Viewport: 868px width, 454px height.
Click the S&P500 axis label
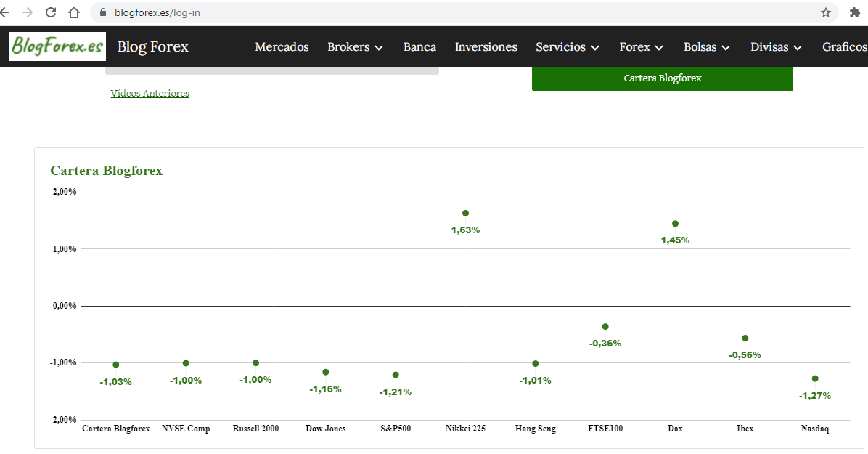coord(396,429)
